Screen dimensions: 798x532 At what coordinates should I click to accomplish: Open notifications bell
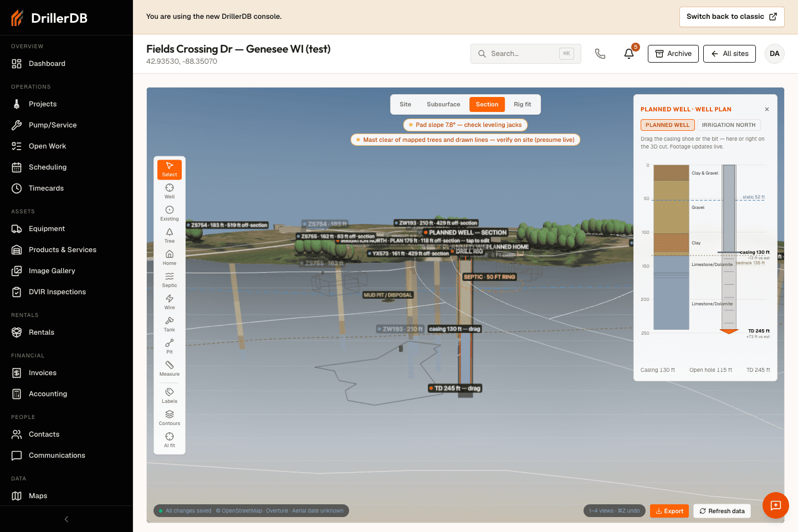[629, 54]
